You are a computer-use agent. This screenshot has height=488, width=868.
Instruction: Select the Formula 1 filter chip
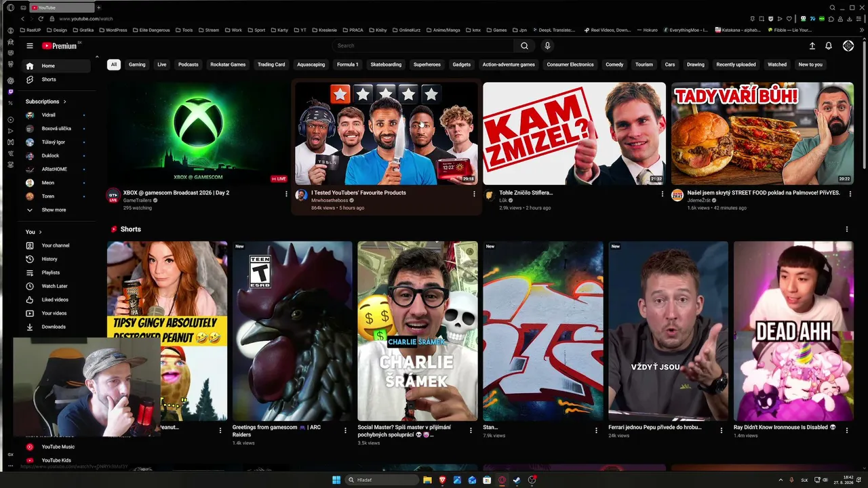click(348, 64)
